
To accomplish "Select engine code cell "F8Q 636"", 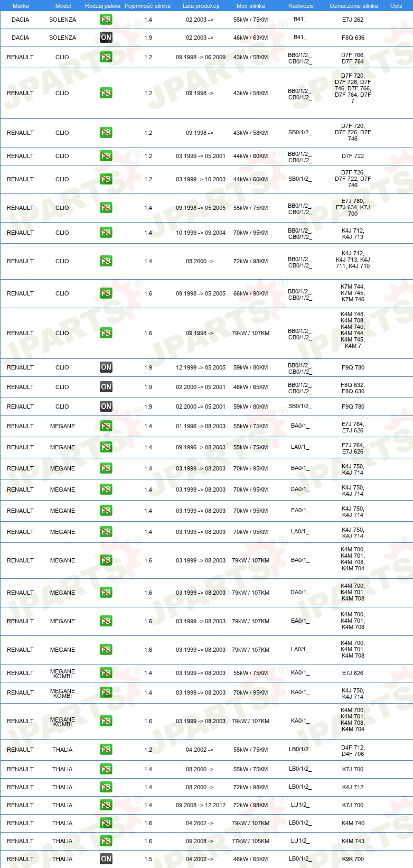I will pos(353,38).
